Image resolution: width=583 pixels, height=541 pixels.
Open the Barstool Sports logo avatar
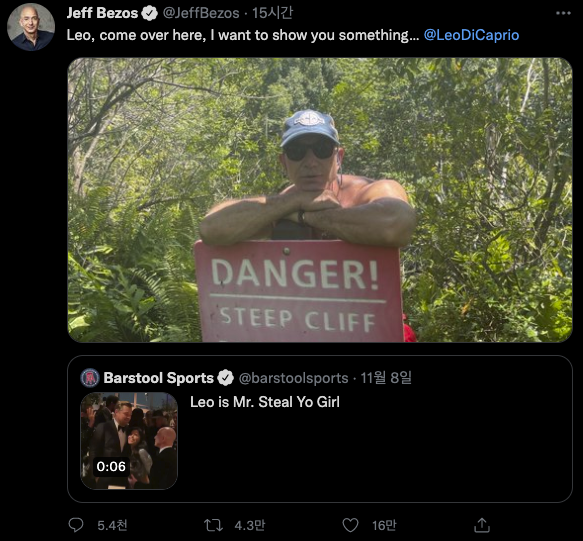click(90, 378)
